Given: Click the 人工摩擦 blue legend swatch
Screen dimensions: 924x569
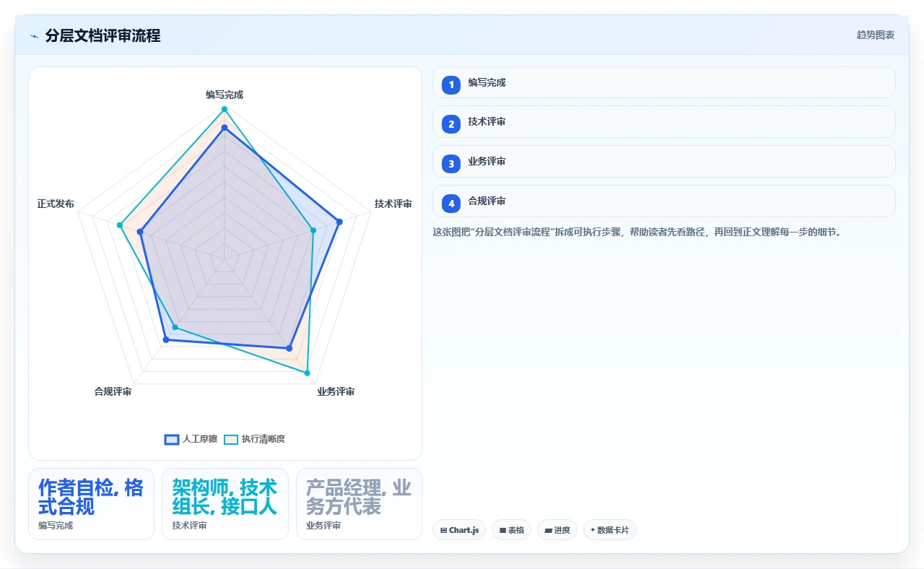Looking at the screenshot, I should (172, 439).
